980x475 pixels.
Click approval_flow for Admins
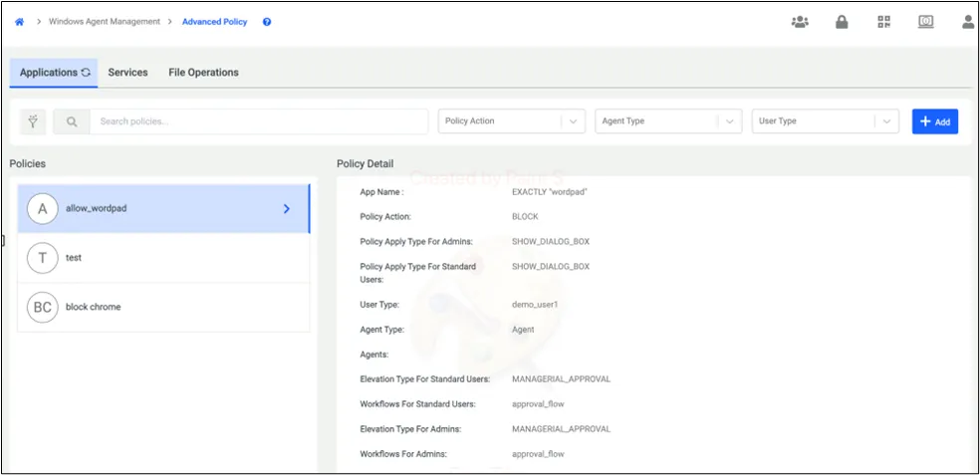[x=538, y=454]
